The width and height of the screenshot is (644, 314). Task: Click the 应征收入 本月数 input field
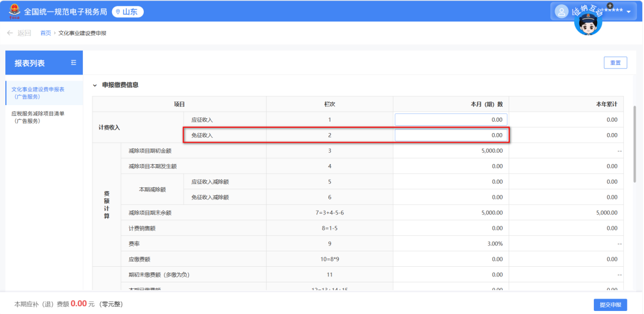click(x=451, y=119)
